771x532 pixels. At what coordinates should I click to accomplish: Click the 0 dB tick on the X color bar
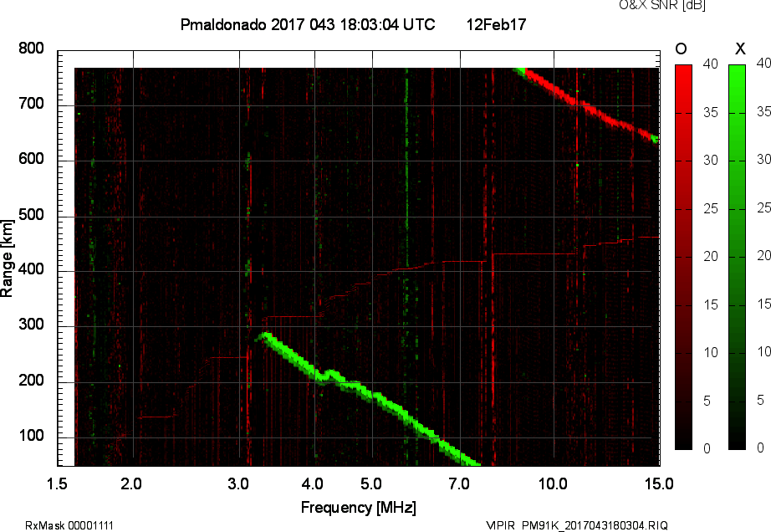coord(760,448)
